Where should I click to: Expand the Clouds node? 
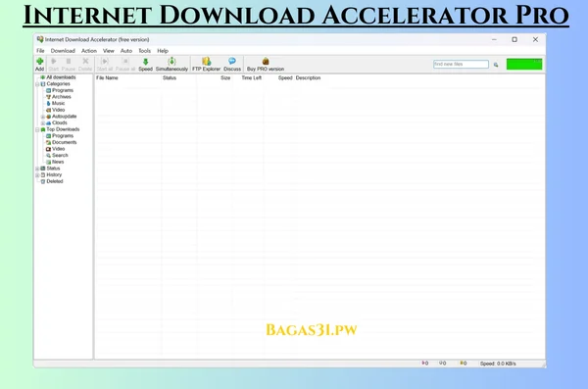[x=43, y=123]
